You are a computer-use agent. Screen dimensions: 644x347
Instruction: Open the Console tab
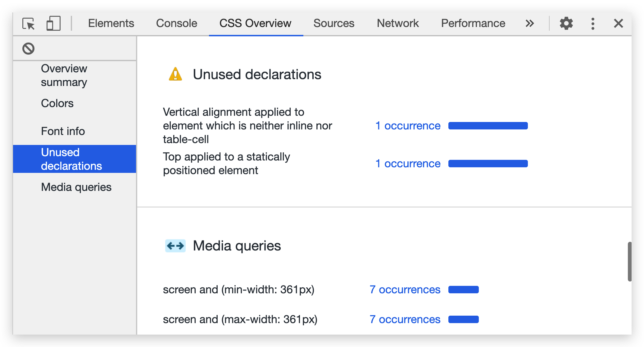pyautogui.click(x=176, y=24)
